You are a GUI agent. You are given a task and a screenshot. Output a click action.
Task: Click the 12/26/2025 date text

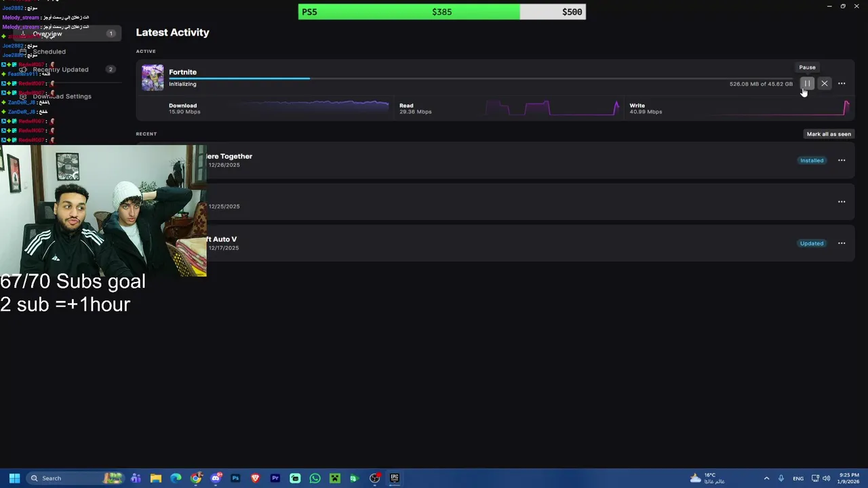click(x=224, y=165)
